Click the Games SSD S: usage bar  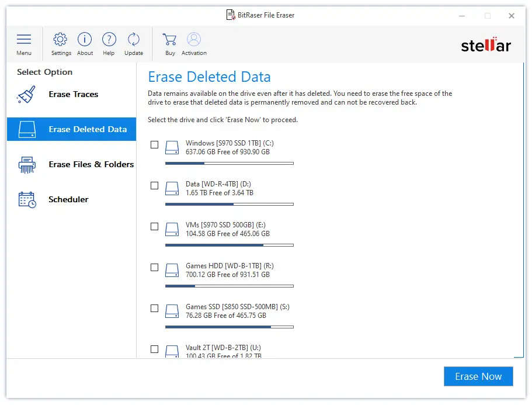230,327
